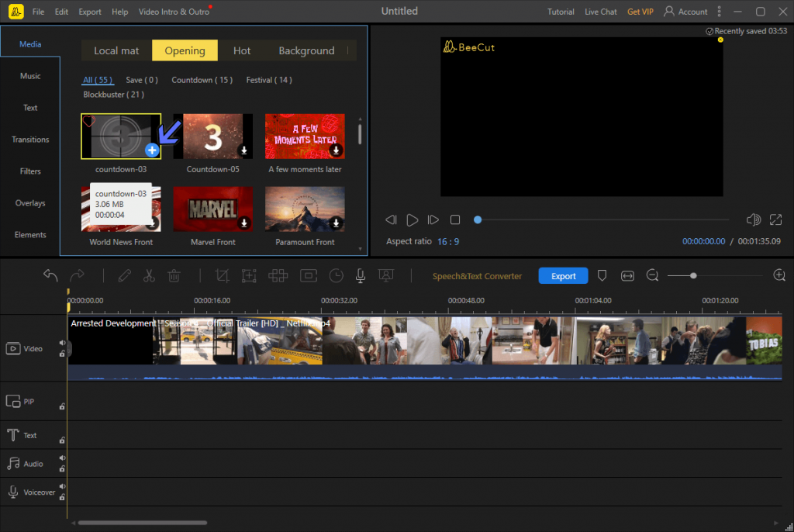
Task: Download the Marvel Front template
Action: tap(244, 223)
